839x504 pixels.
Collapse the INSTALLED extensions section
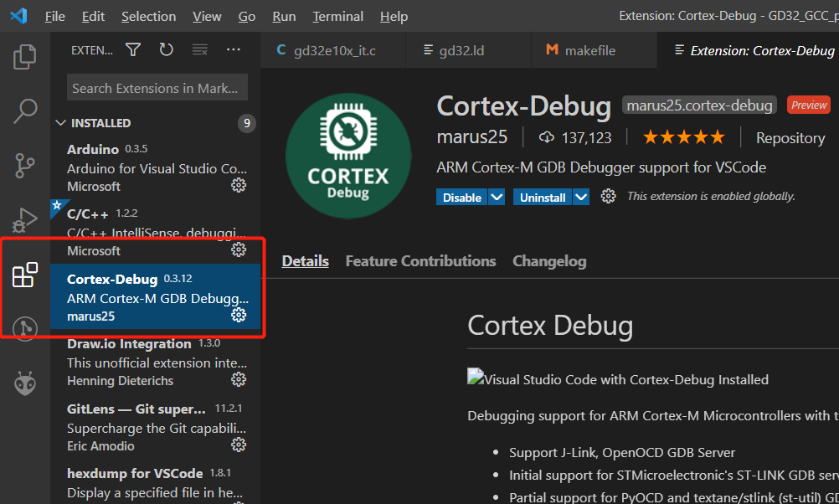point(60,123)
